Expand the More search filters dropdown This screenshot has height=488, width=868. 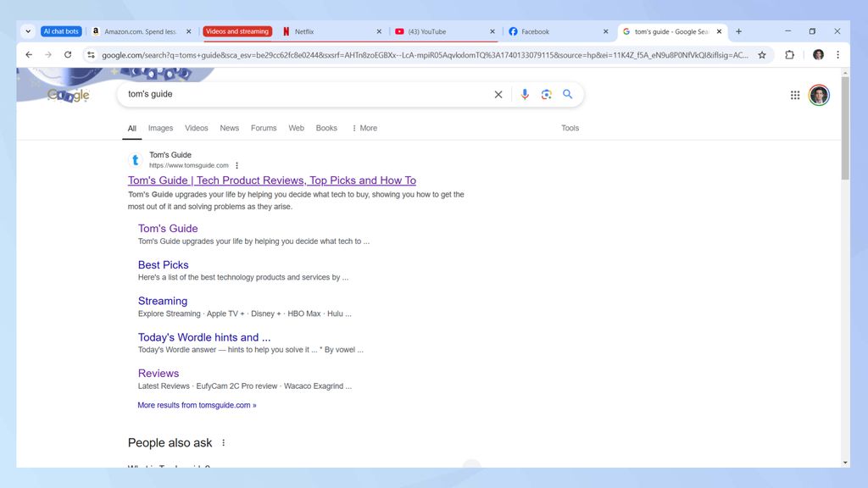click(364, 128)
